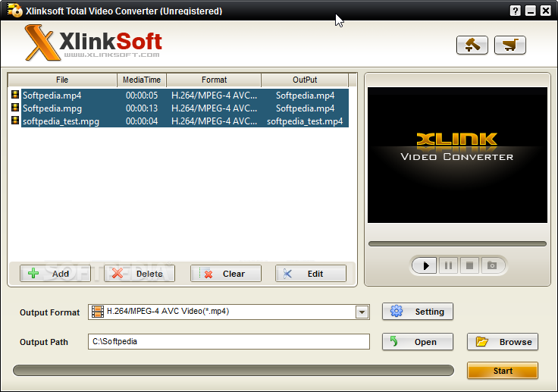Image resolution: width=558 pixels, height=392 pixels.
Task: Browse for an output path
Action: (x=503, y=342)
